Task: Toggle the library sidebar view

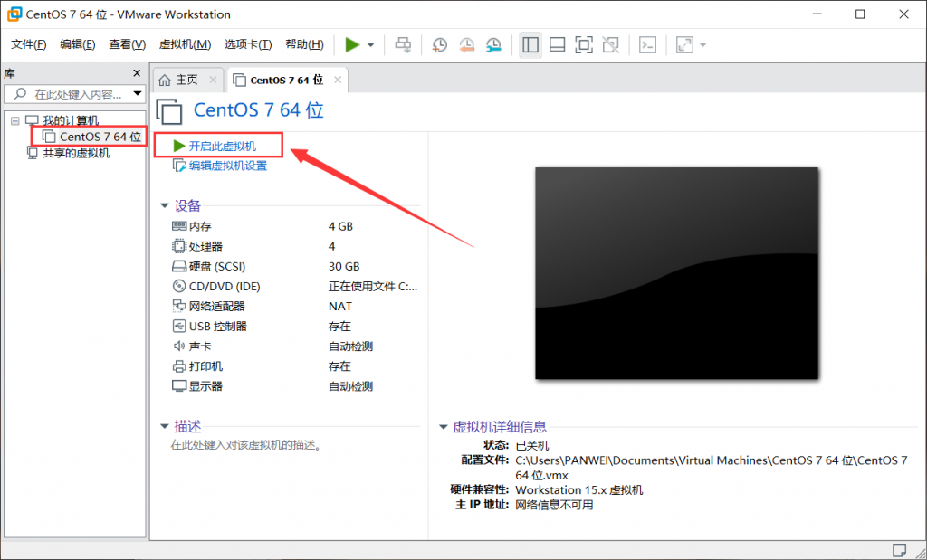Action: tap(530, 45)
